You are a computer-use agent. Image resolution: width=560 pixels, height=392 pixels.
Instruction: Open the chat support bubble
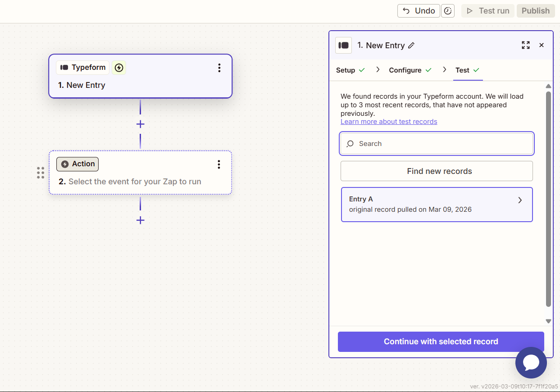pos(531,363)
